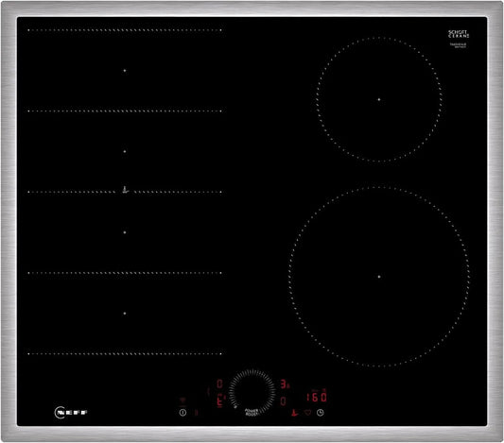Select the lower-left zone display showing E

220,401
